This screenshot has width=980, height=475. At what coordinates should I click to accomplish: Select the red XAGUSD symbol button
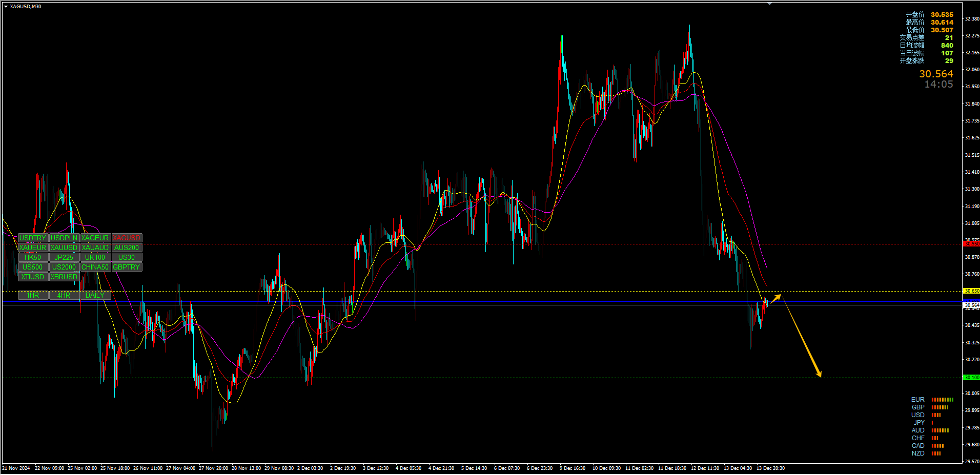click(127, 238)
